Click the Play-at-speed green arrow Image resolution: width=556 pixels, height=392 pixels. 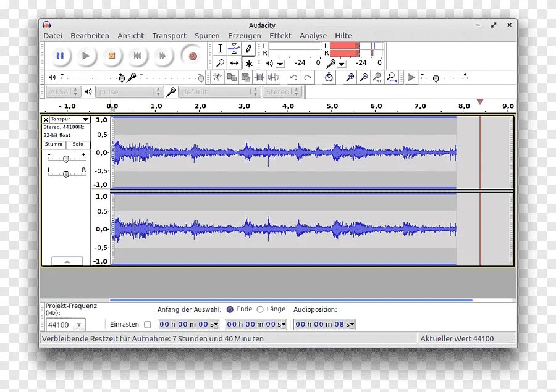click(x=411, y=77)
